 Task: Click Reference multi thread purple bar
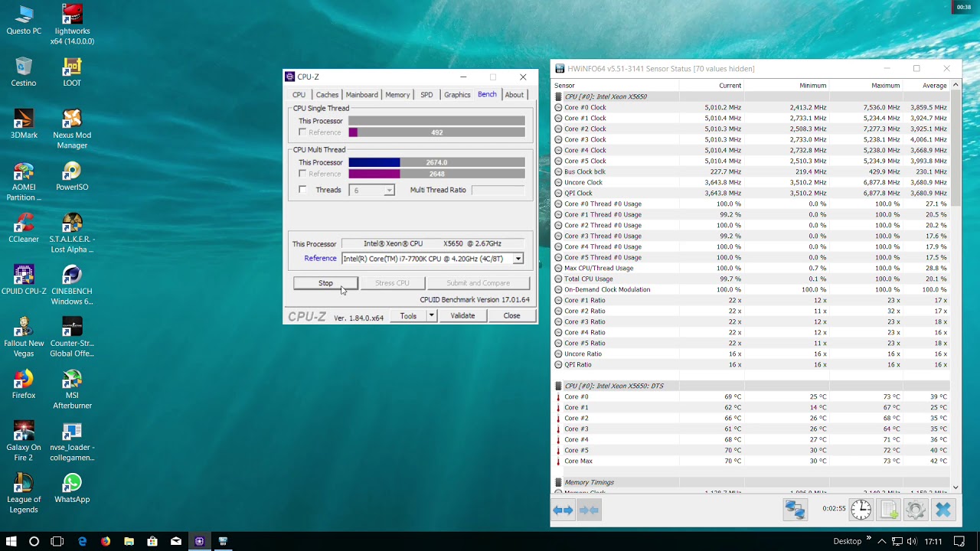tap(436, 174)
